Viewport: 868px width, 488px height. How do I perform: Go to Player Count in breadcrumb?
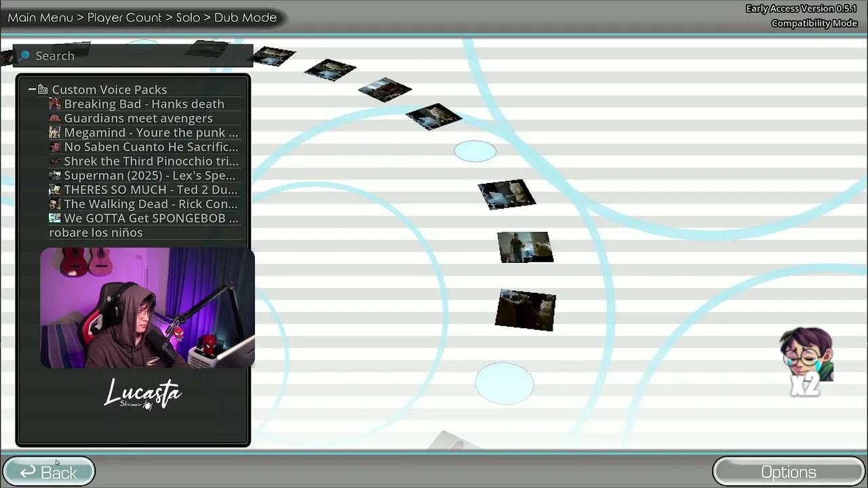pyautogui.click(x=125, y=18)
